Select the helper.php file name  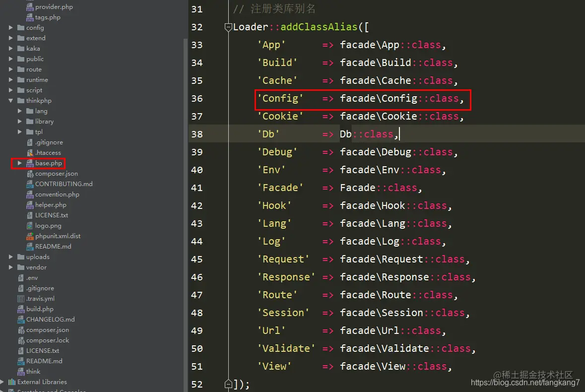click(51, 205)
